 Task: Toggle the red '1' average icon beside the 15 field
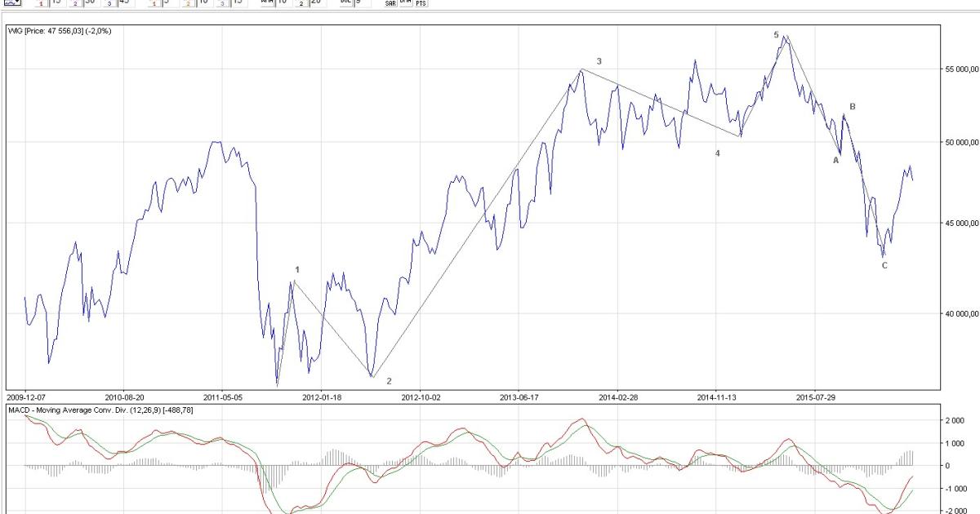coord(40,3)
